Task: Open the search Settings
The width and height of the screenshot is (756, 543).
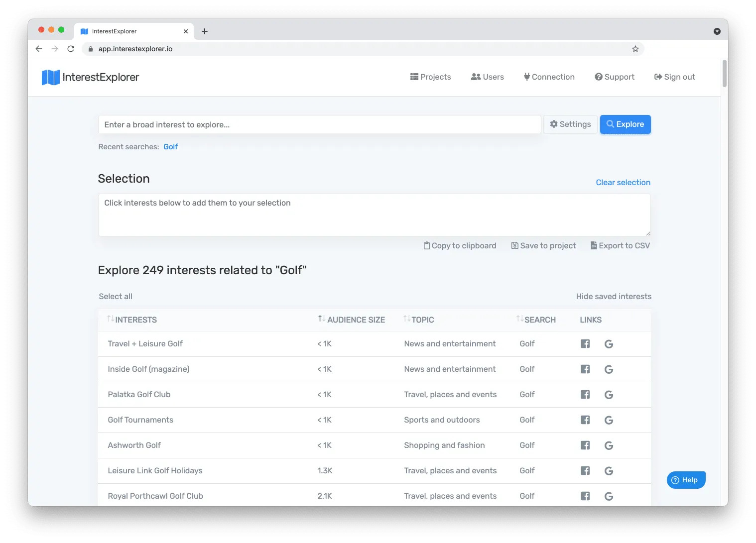Action: point(570,124)
